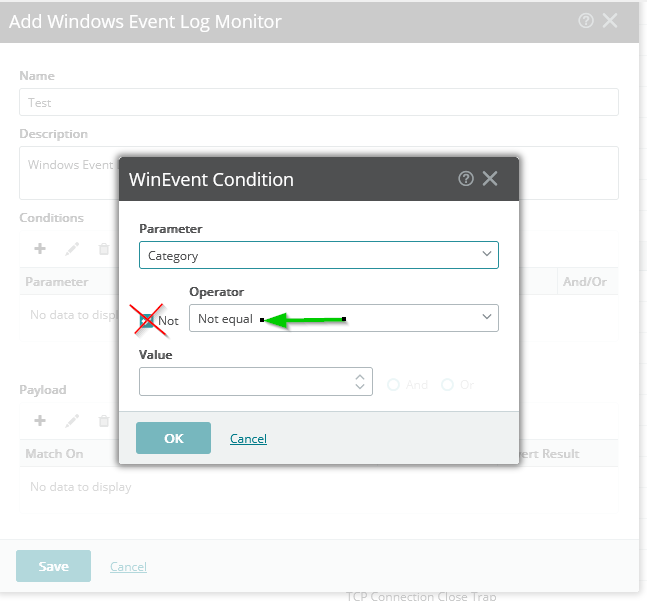
Task: Add a new condition with plus icon
Action: point(40,249)
